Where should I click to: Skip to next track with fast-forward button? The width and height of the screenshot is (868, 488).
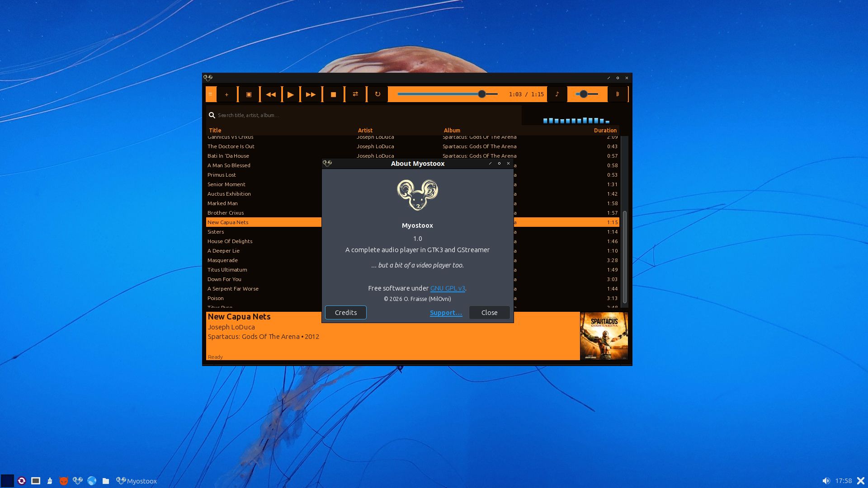(x=311, y=94)
